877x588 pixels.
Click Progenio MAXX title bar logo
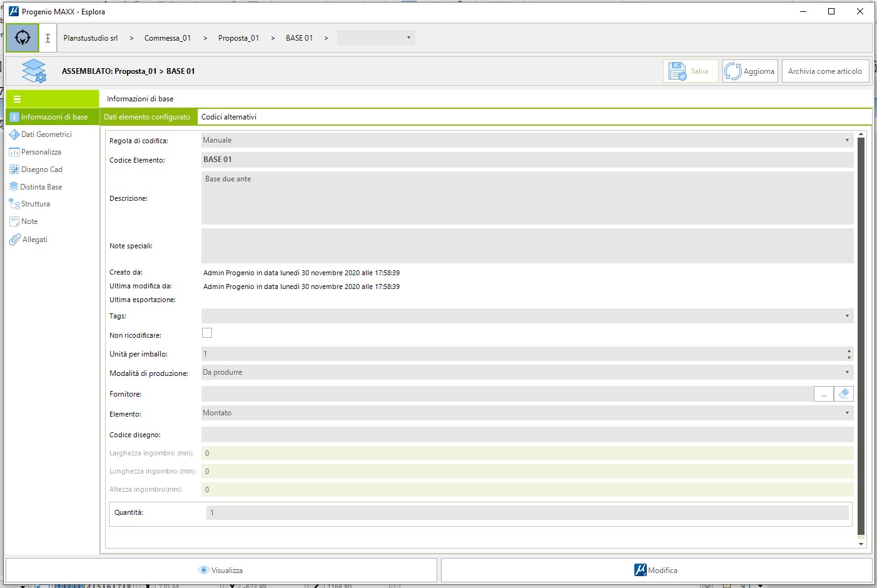(x=14, y=11)
